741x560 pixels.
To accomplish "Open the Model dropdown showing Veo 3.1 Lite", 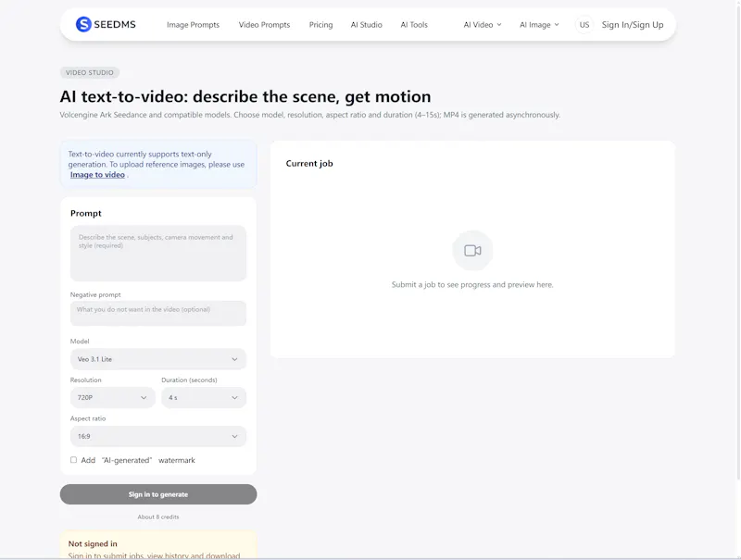I will (x=158, y=359).
